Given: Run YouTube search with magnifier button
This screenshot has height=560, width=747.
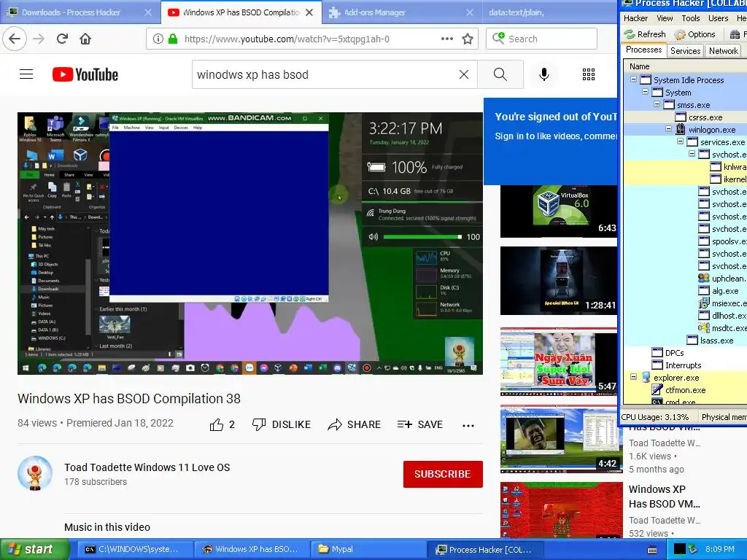Looking at the screenshot, I should [500, 74].
